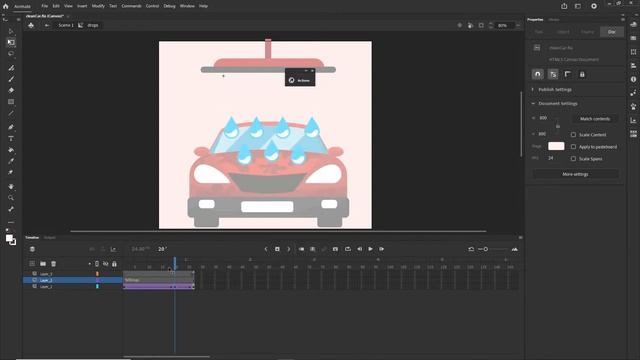Select the Paint Bucket tool

coord(11,150)
